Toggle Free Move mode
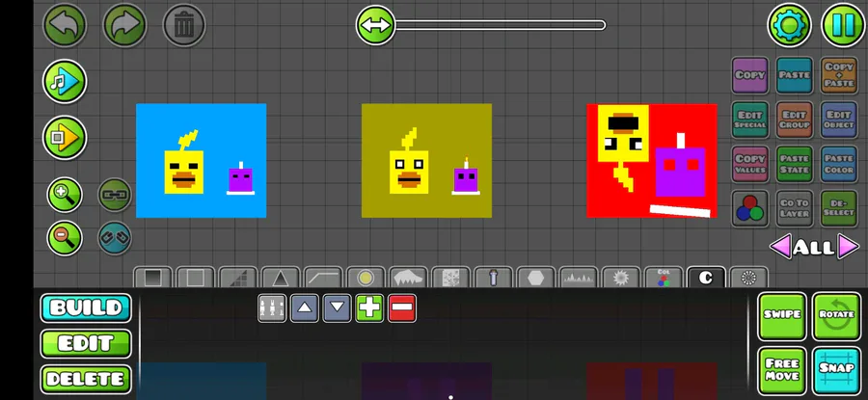Image resolution: width=868 pixels, height=400 pixels. (x=782, y=371)
